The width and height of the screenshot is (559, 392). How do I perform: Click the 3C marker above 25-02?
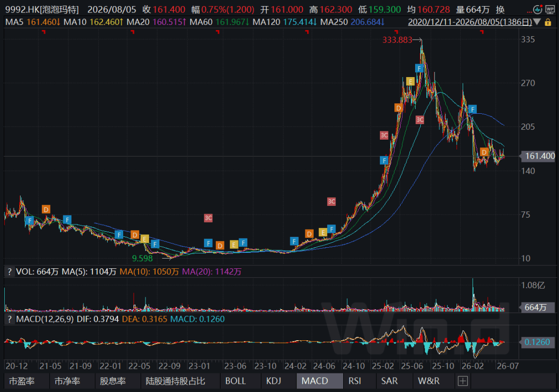point(384,135)
